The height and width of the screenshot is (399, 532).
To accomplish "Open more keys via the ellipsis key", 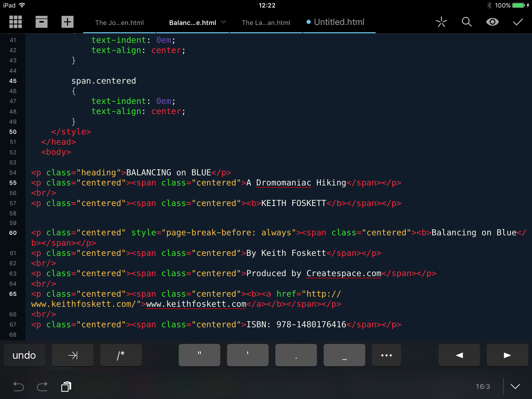I will point(386,355).
